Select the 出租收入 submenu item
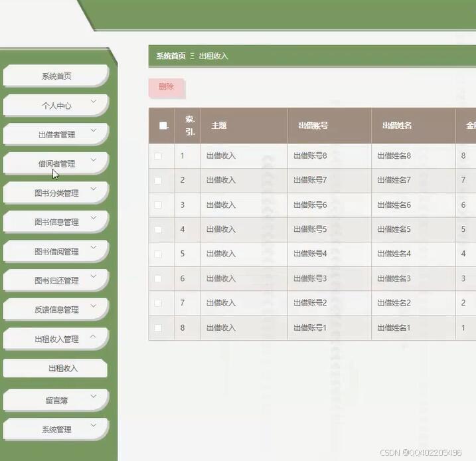 click(55, 369)
